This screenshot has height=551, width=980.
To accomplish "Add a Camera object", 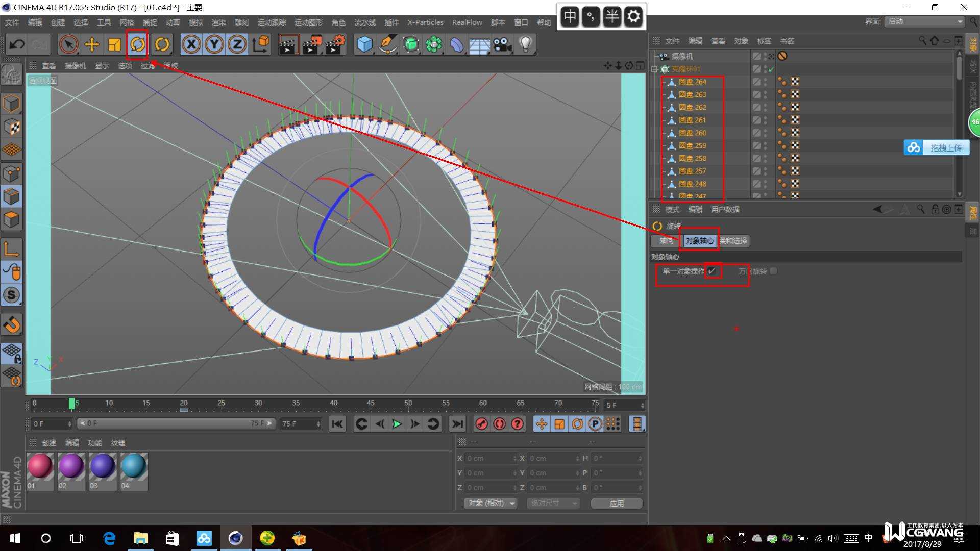I will [502, 44].
